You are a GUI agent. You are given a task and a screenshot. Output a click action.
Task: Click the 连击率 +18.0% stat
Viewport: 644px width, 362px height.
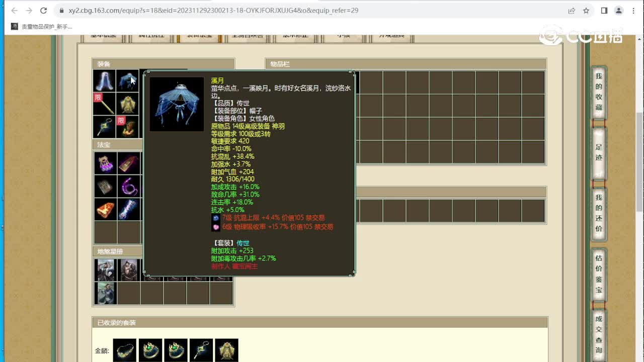232,202
